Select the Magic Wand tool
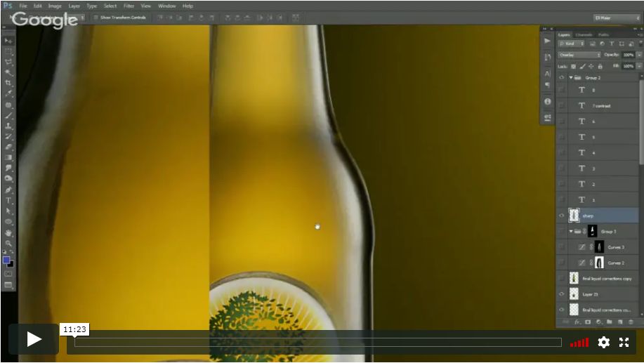This screenshot has height=363, width=644. pos(8,73)
